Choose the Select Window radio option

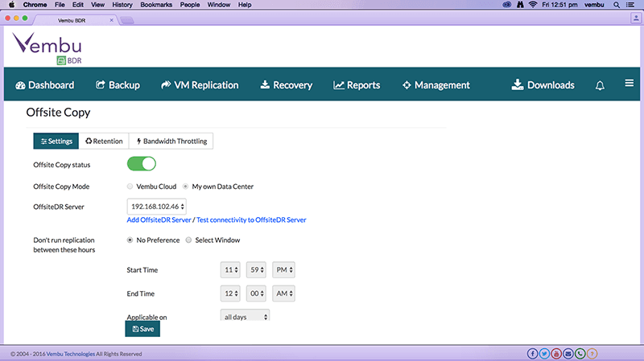pyautogui.click(x=188, y=240)
